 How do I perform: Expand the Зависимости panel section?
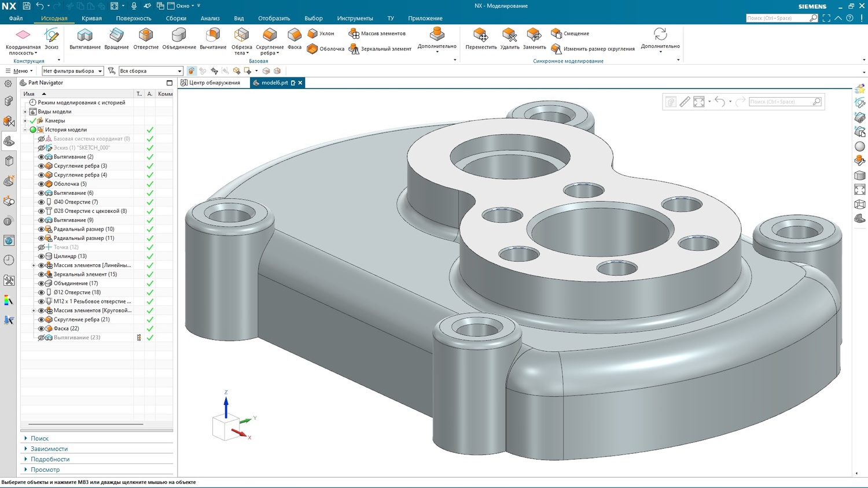pyautogui.click(x=49, y=449)
